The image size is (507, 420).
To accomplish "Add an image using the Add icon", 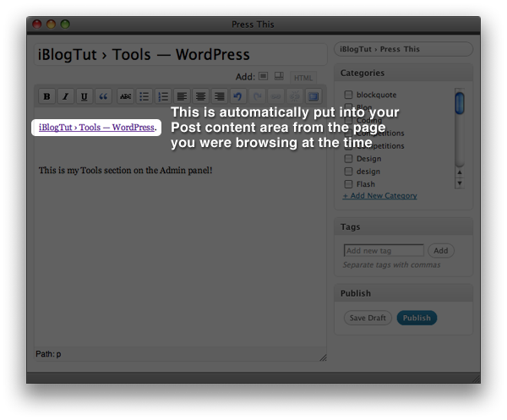I will pos(263,76).
